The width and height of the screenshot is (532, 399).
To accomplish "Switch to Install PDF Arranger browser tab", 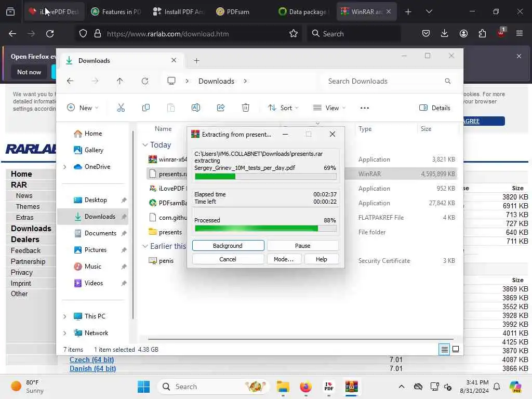I will coord(178,12).
